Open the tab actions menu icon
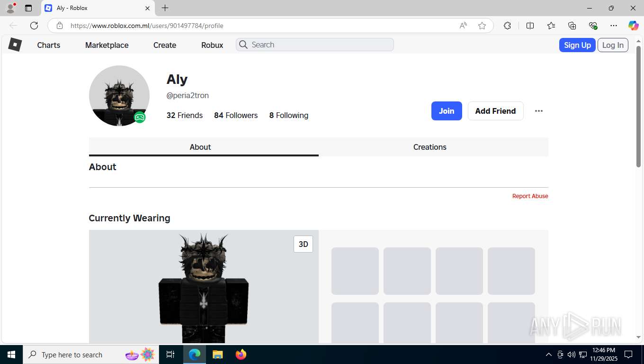 (x=28, y=8)
